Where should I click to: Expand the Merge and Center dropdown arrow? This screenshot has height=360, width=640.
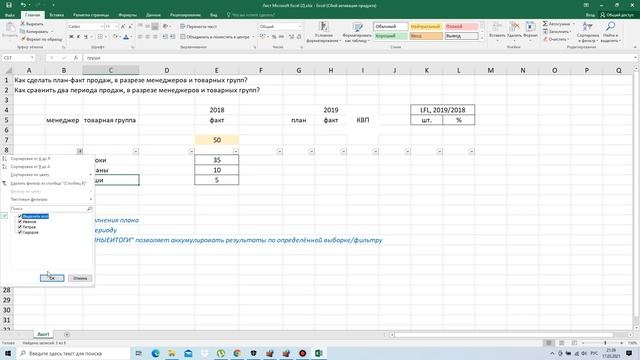[253, 37]
